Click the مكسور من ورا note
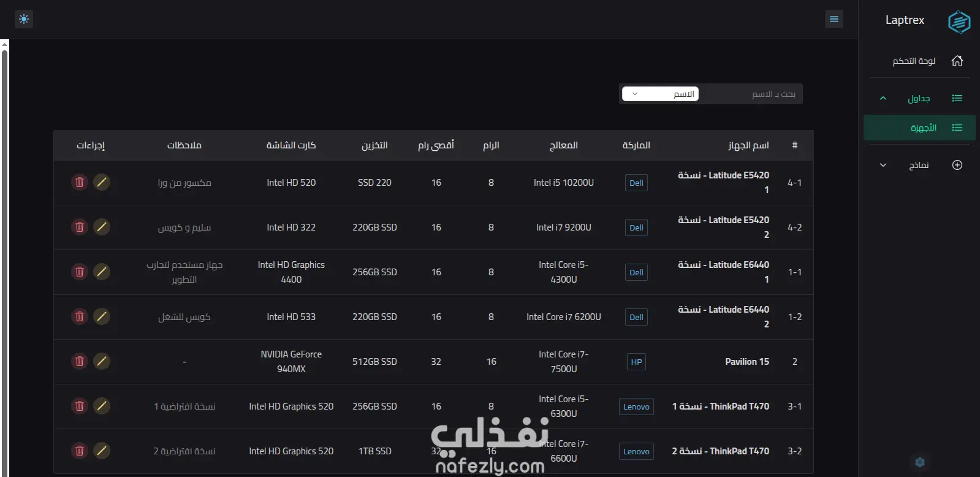 tap(184, 183)
